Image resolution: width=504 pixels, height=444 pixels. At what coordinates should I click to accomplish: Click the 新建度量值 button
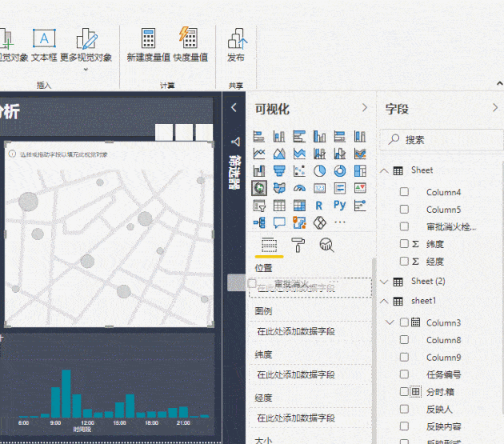click(149, 45)
